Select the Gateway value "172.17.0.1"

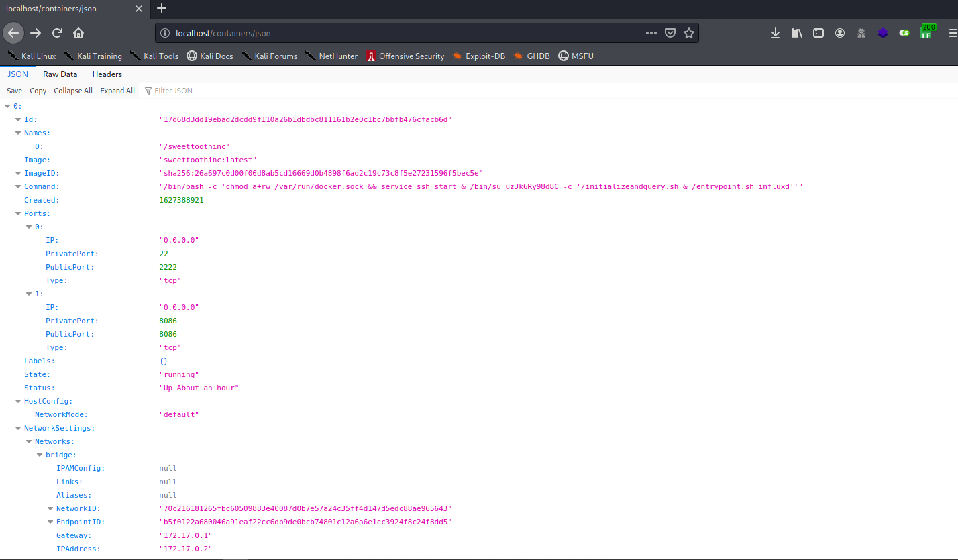point(186,535)
